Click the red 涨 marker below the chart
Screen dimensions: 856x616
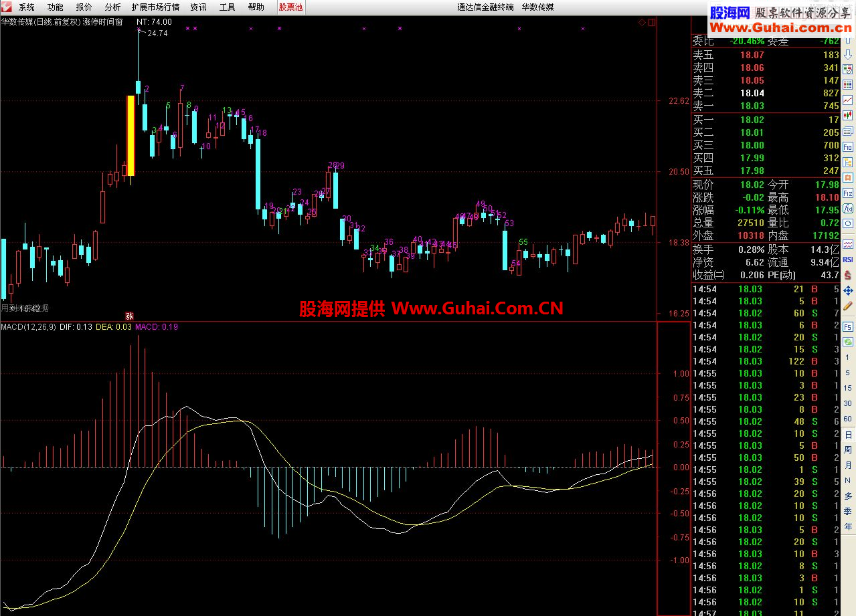point(131,316)
